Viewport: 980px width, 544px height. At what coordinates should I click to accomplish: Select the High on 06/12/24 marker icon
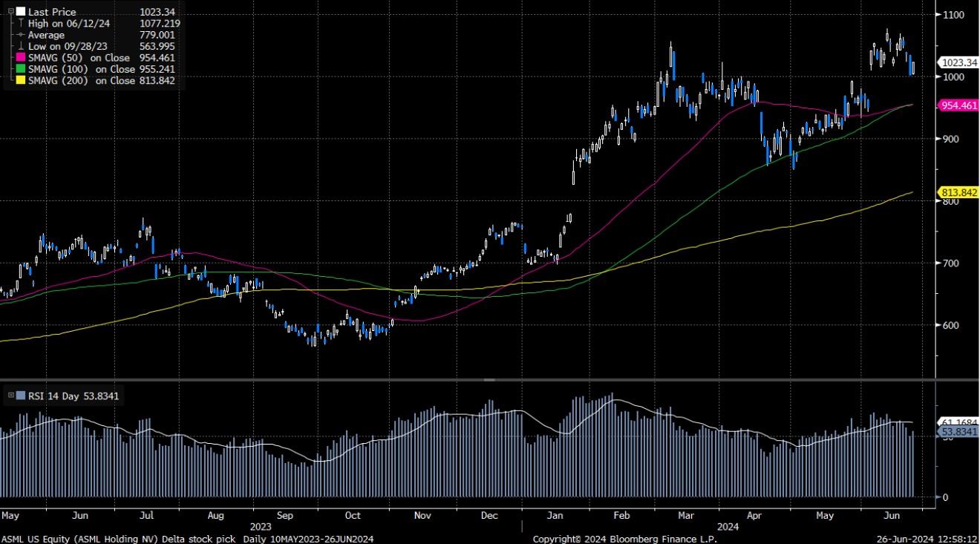tap(21, 23)
